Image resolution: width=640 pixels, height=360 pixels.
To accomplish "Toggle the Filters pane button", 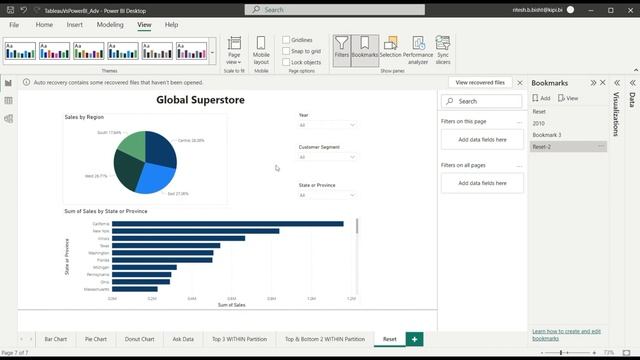I will [342, 51].
